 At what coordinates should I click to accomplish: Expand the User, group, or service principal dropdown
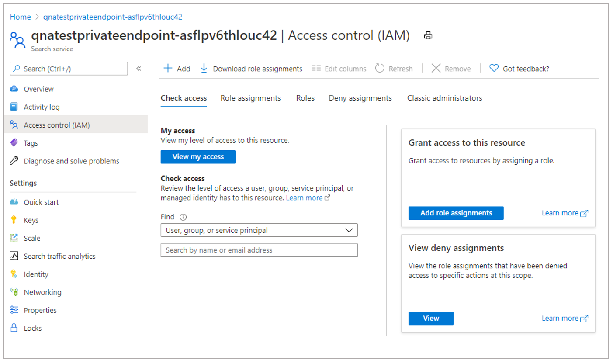259,230
